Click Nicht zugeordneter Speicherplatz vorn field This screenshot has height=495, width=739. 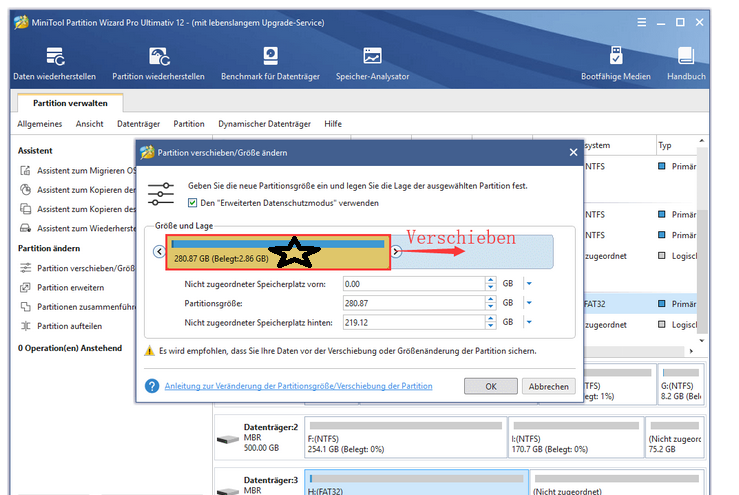(414, 284)
